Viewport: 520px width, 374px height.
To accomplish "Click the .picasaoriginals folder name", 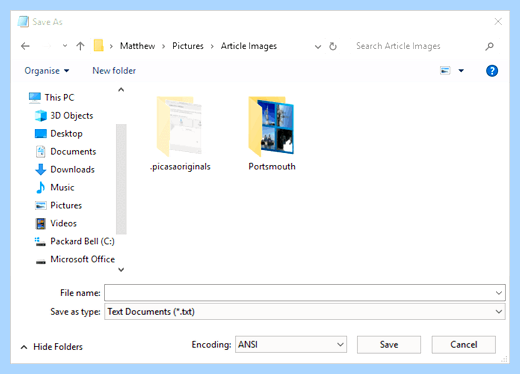I will pyautogui.click(x=180, y=167).
